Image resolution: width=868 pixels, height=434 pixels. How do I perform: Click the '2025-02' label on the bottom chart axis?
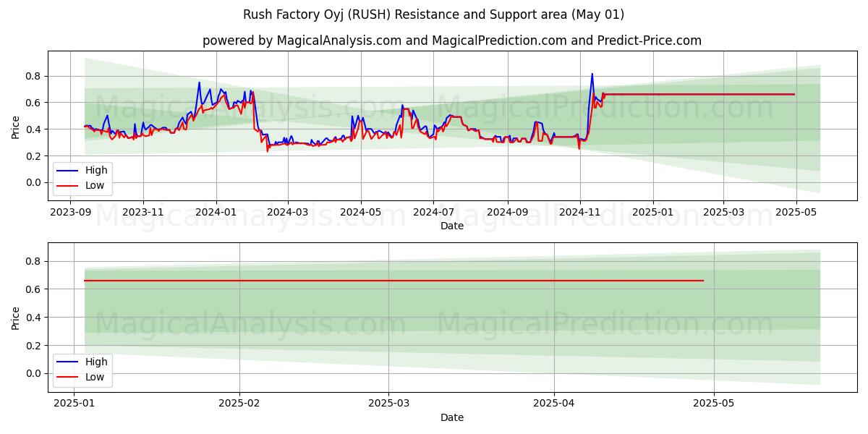pyautogui.click(x=239, y=404)
